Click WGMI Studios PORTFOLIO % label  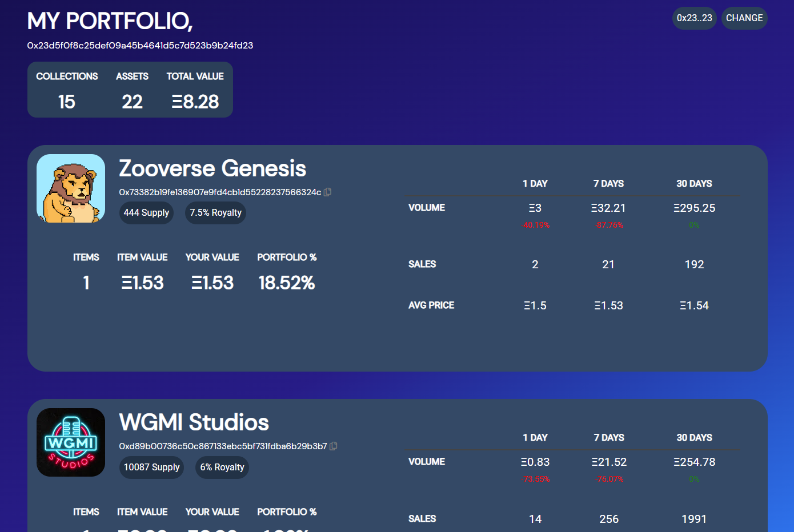(x=287, y=512)
